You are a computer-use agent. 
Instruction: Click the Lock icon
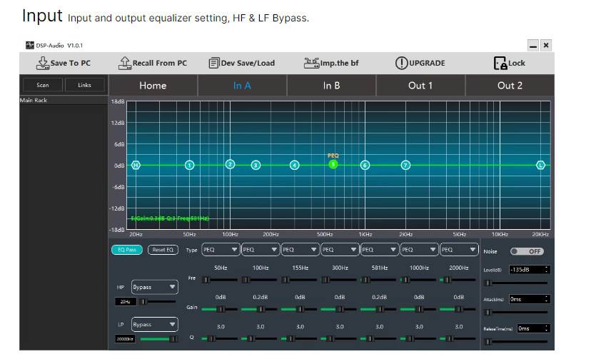tap(500, 63)
